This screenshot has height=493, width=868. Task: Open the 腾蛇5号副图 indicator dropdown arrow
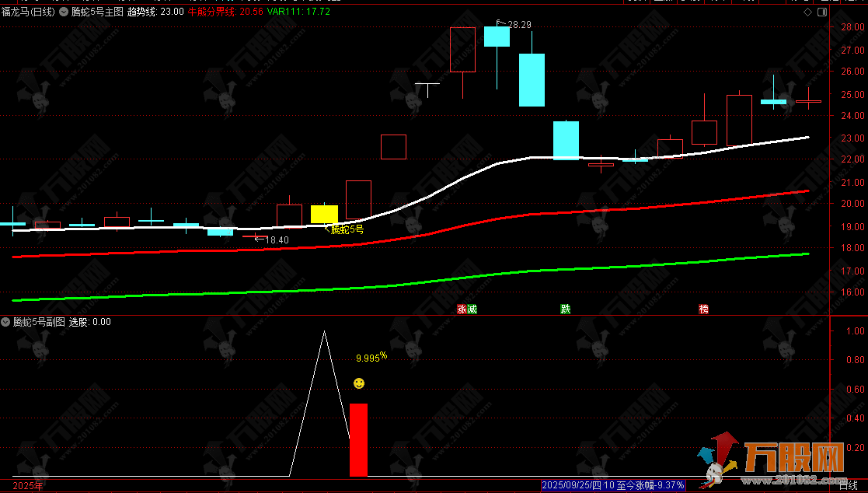(5, 322)
